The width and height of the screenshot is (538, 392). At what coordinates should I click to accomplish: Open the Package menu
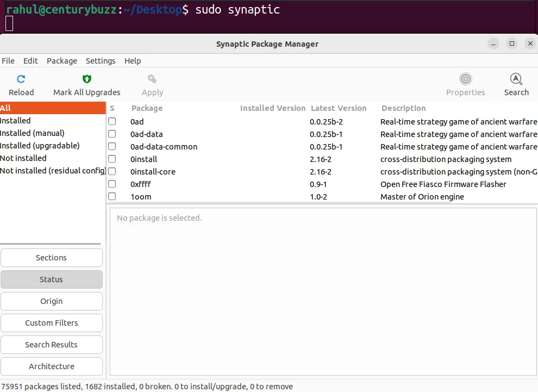62,61
